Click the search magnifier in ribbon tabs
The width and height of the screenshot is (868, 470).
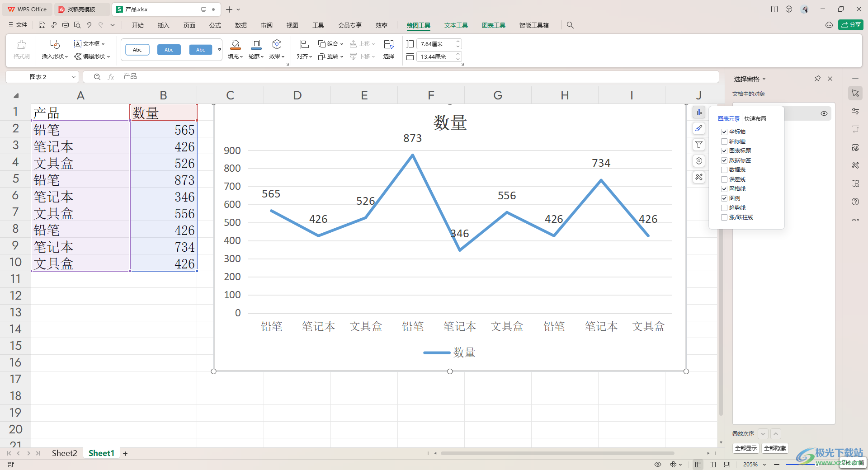570,25
